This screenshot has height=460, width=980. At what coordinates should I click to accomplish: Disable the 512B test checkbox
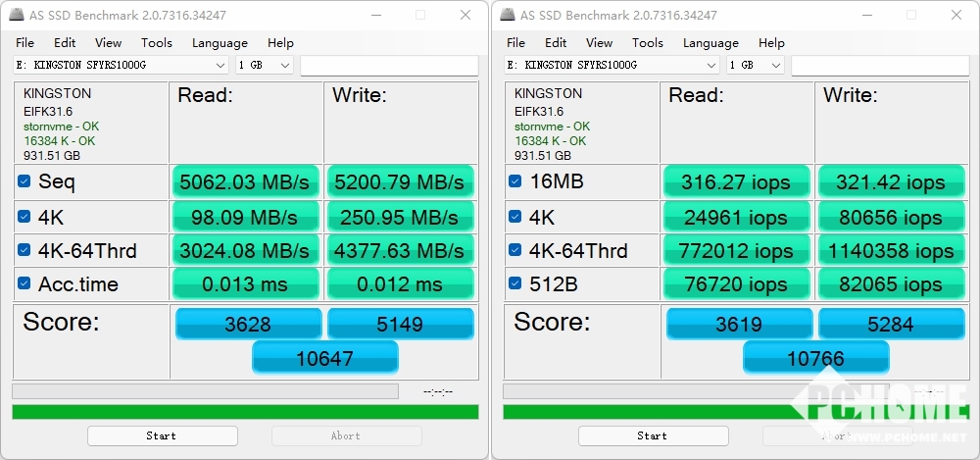point(515,283)
